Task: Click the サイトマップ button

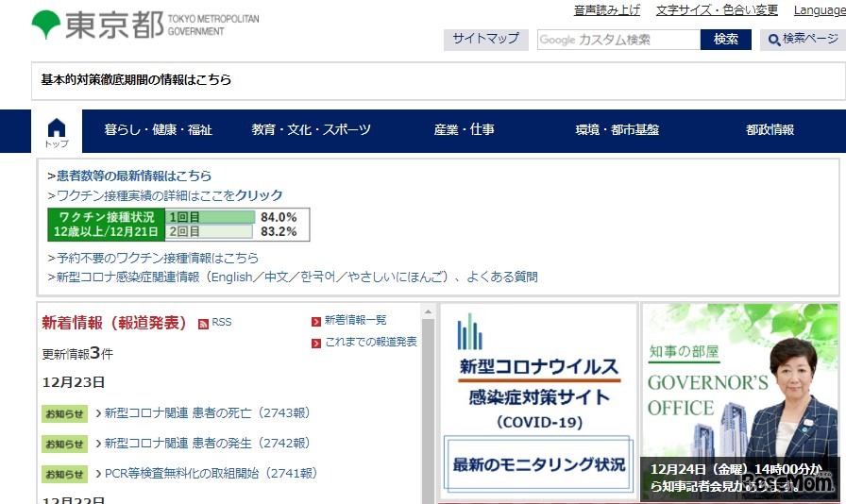Action: coord(485,39)
